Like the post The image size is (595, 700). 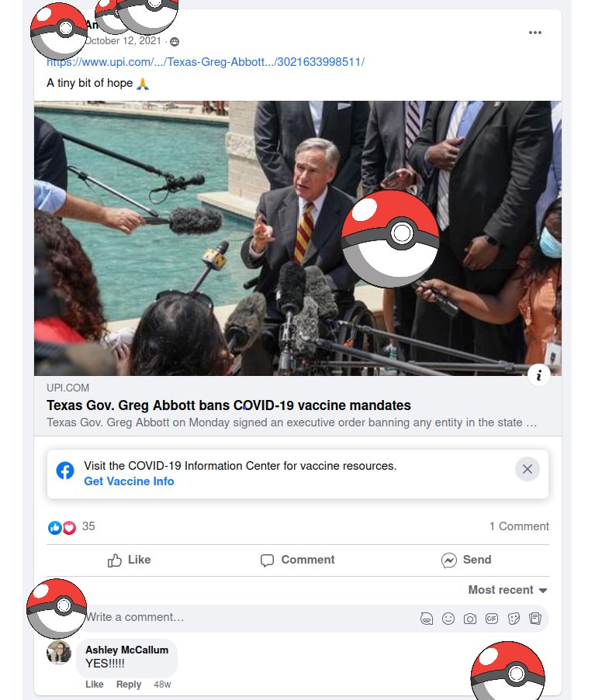click(x=130, y=560)
